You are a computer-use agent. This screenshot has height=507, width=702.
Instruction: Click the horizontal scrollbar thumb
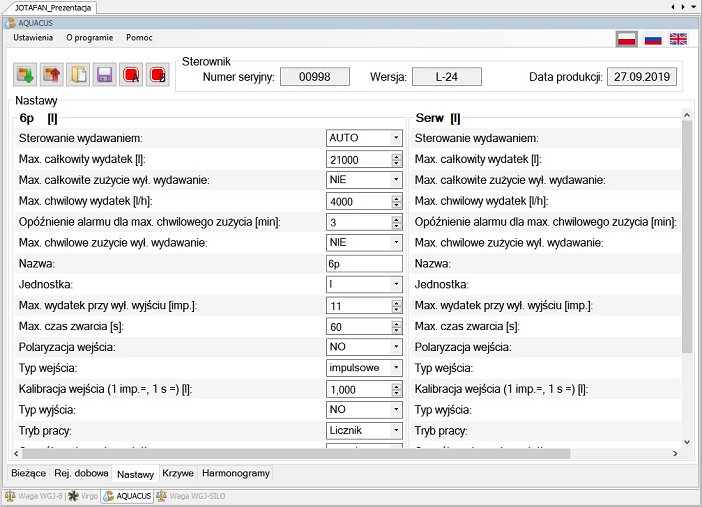[295, 454]
